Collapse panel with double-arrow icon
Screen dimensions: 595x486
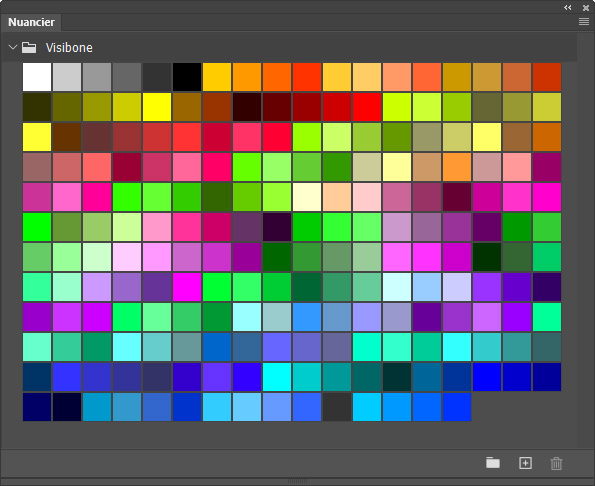click(568, 8)
